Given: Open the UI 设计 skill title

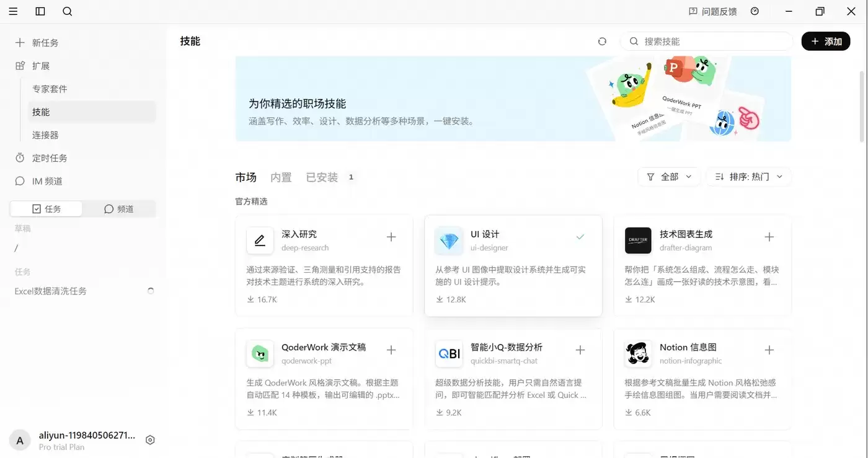Looking at the screenshot, I should [x=485, y=234].
